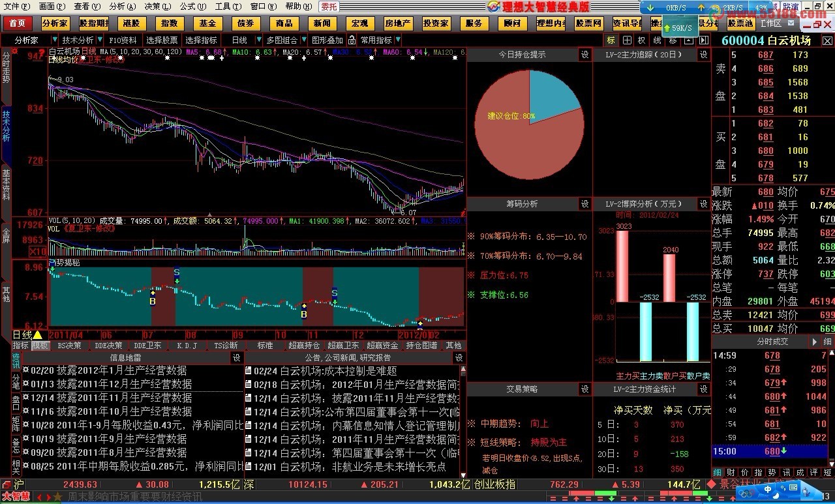Click the 新闻 button

(x=322, y=23)
